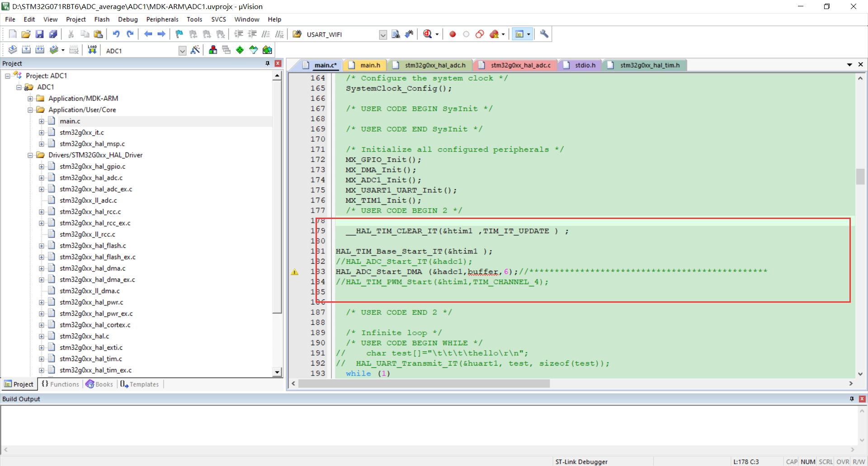Show the Functions pane
The height and width of the screenshot is (466, 868).
click(60, 384)
